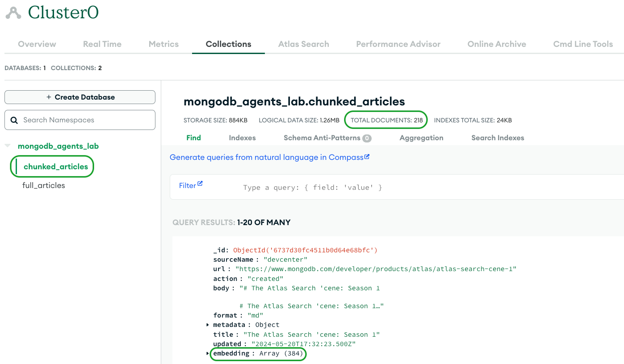Go to the Atlas Search tab
Viewport: 624px width, 364px height.
304,44
